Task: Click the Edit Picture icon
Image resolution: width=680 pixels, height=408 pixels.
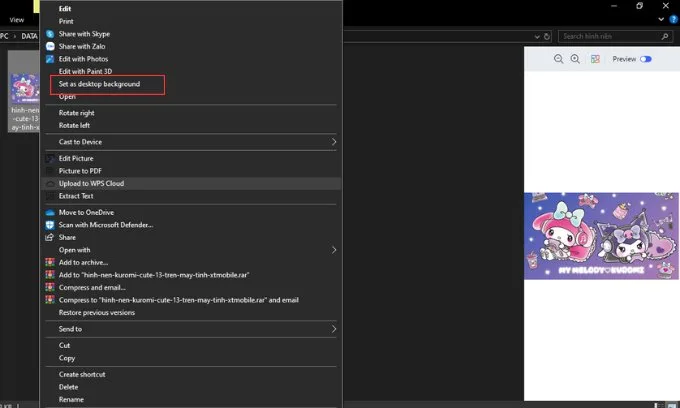Action: point(50,159)
